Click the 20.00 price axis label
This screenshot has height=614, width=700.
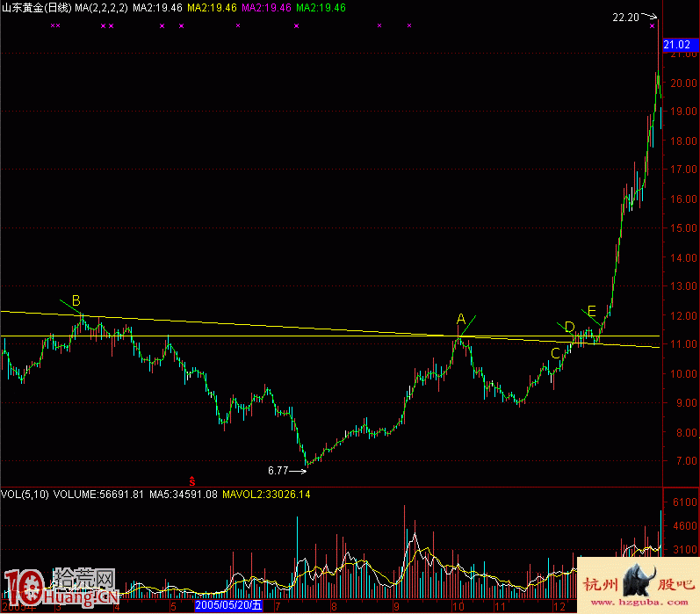684,83
